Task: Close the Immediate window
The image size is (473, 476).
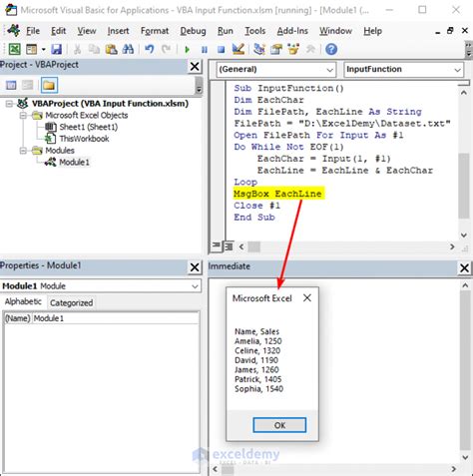Action: coord(464,268)
